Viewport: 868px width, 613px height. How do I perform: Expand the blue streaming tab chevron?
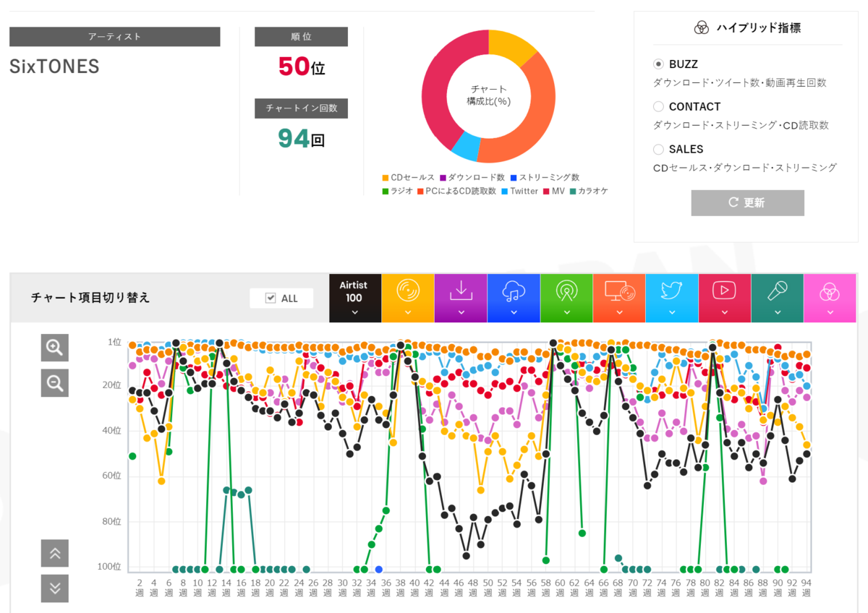[x=514, y=313]
